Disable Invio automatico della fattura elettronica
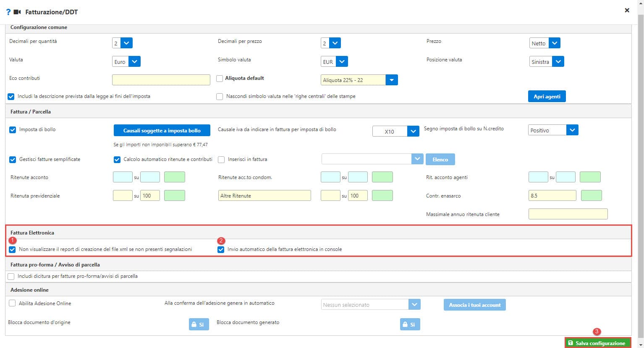644x348 pixels. pyautogui.click(x=221, y=250)
